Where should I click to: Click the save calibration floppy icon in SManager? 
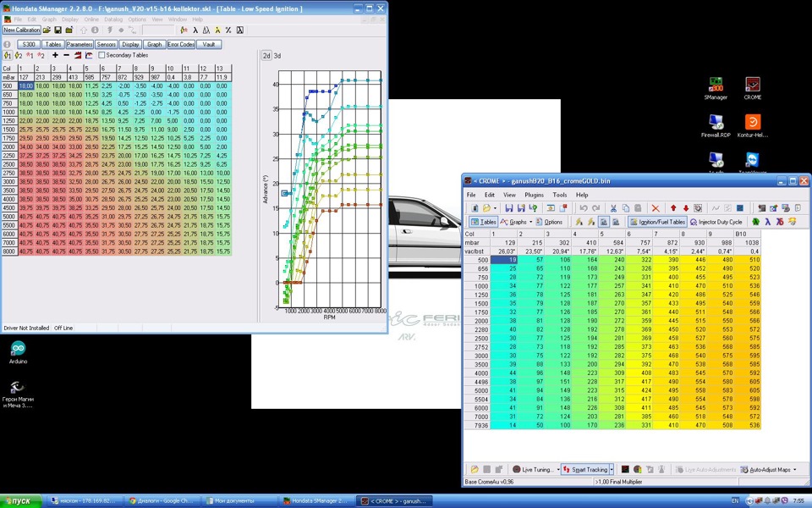coord(58,30)
